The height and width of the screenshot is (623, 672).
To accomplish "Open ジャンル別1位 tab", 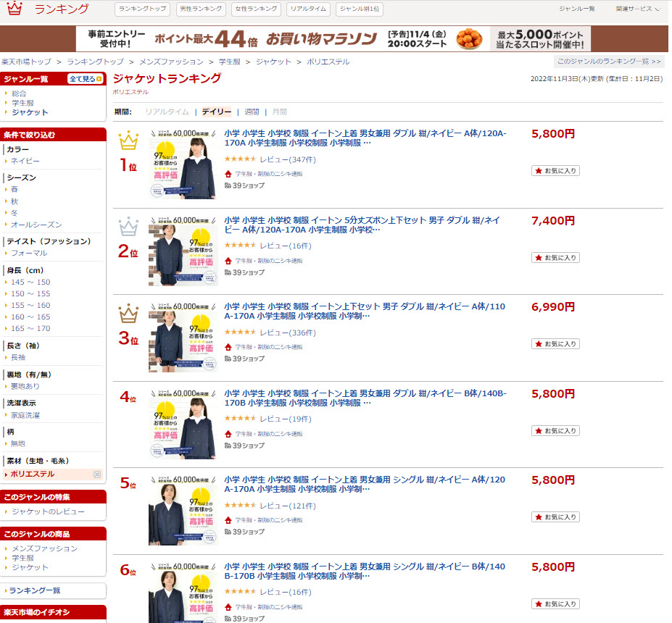I will tap(360, 9).
